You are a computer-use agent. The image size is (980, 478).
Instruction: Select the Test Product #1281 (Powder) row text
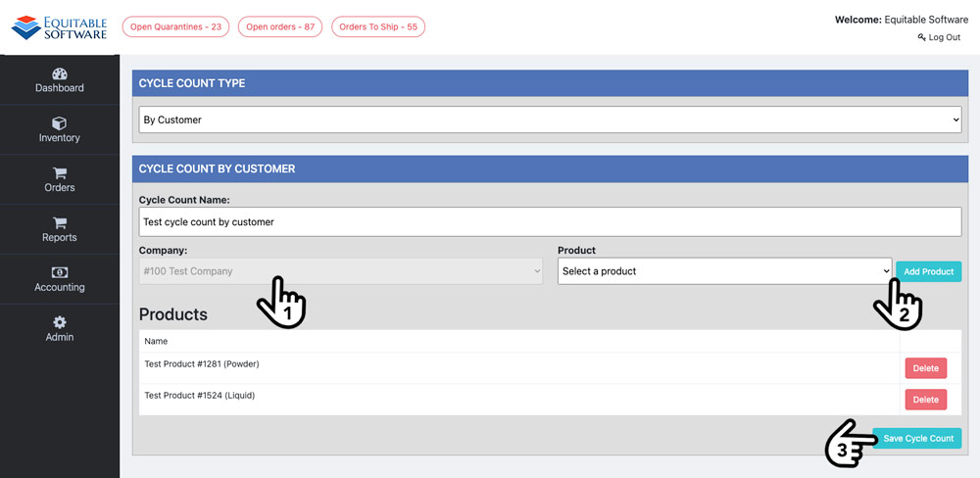[202, 363]
